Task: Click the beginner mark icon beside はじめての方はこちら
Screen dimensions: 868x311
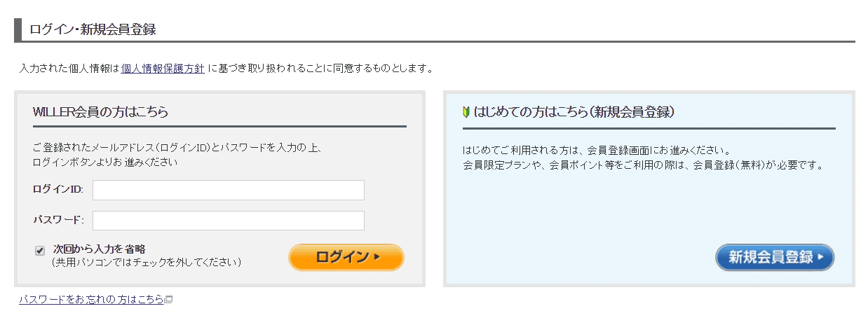Action: [x=466, y=112]
